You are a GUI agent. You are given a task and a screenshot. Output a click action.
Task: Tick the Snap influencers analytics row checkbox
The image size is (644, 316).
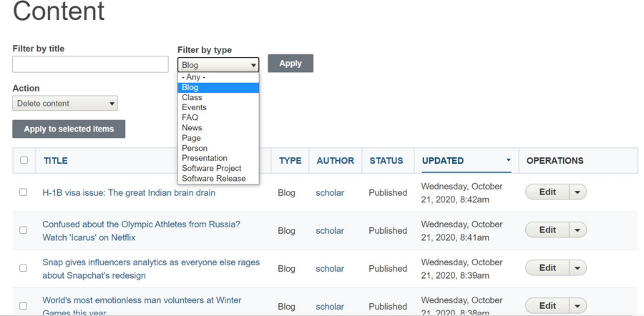coord(24,268)
